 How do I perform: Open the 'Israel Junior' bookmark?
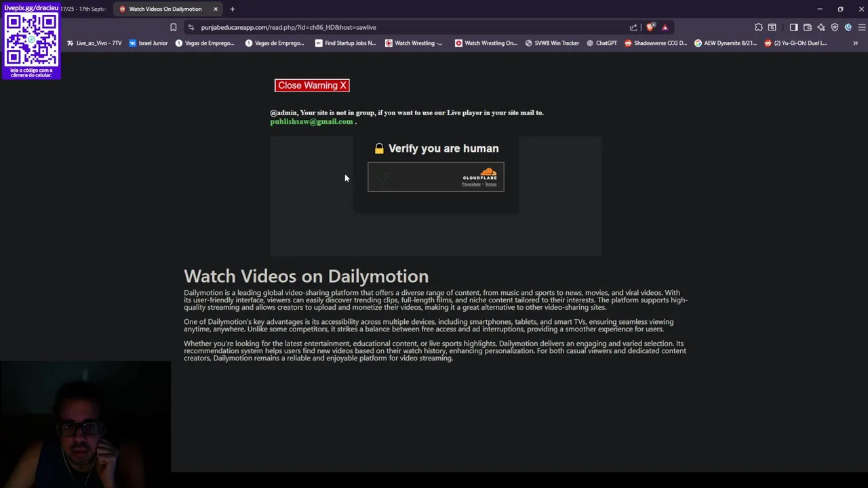pos(149,43)
